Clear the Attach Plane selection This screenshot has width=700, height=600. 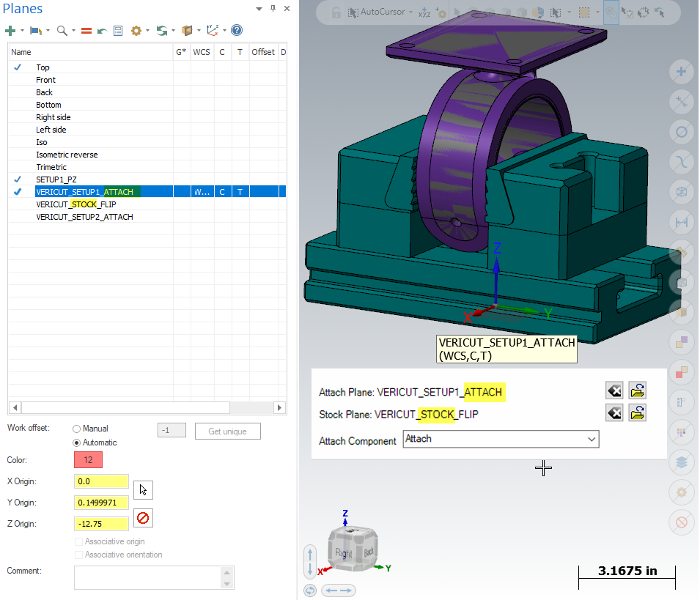point(615,391)
